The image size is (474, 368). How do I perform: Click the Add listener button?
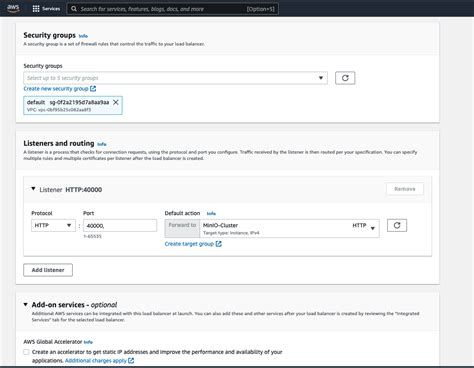coord(48,270)
